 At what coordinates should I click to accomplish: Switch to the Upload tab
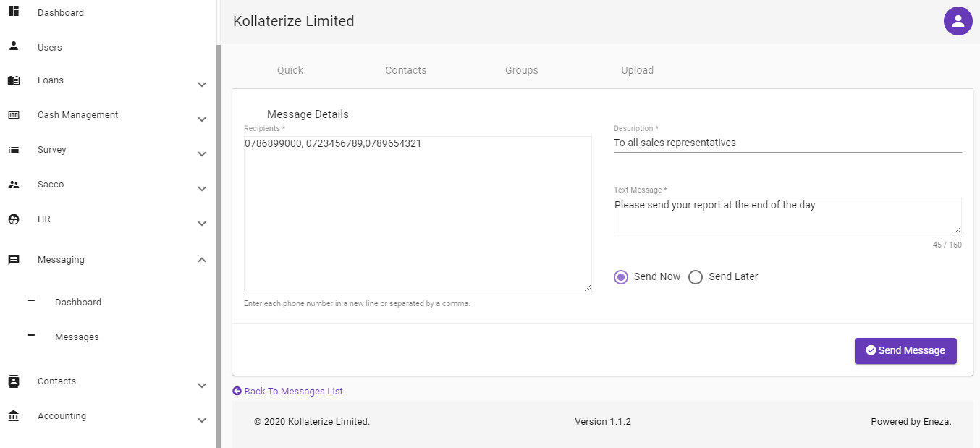click(638, 70)
